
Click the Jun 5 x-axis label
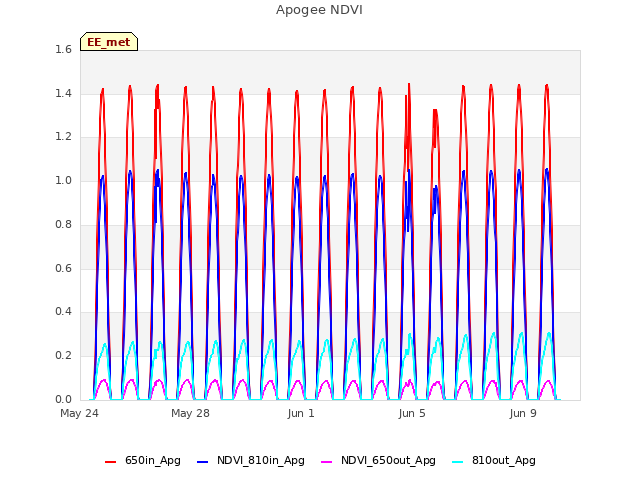point(412,413)
